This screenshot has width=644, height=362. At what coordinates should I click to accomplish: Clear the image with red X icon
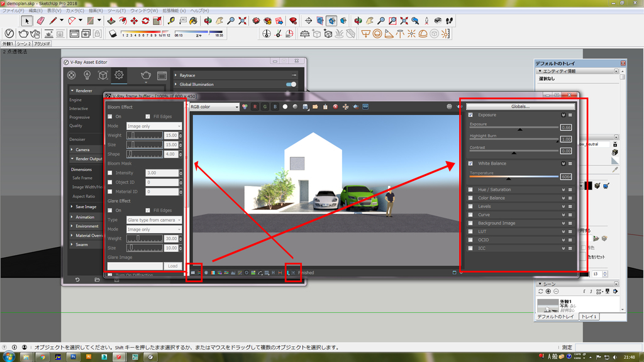335,107
